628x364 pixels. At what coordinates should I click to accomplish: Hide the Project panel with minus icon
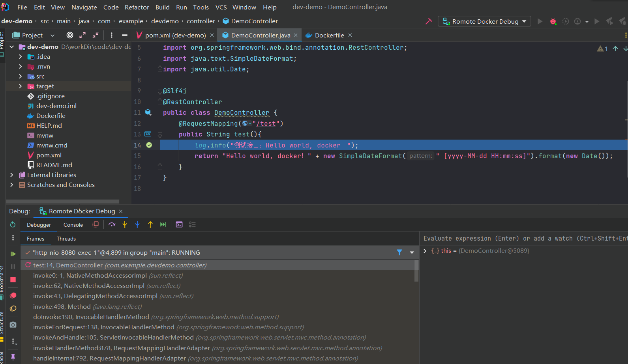pyautogui.click(x=125, y=35)
